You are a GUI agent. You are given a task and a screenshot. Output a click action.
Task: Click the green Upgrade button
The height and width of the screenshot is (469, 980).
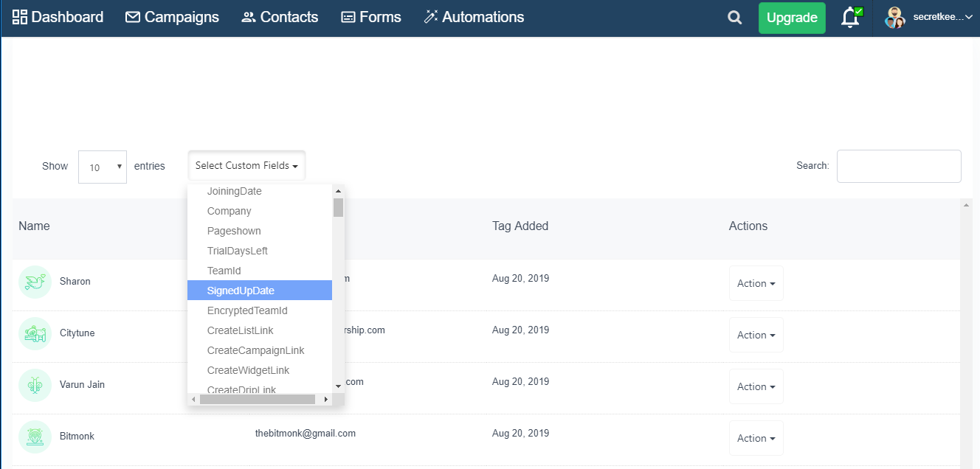tap(792, 18)
